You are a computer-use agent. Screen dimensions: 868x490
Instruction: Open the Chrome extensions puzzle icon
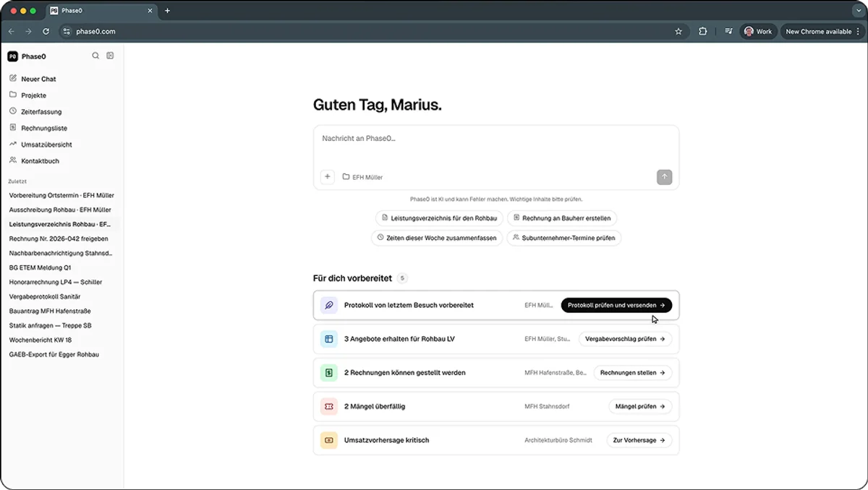coord(703,31)
